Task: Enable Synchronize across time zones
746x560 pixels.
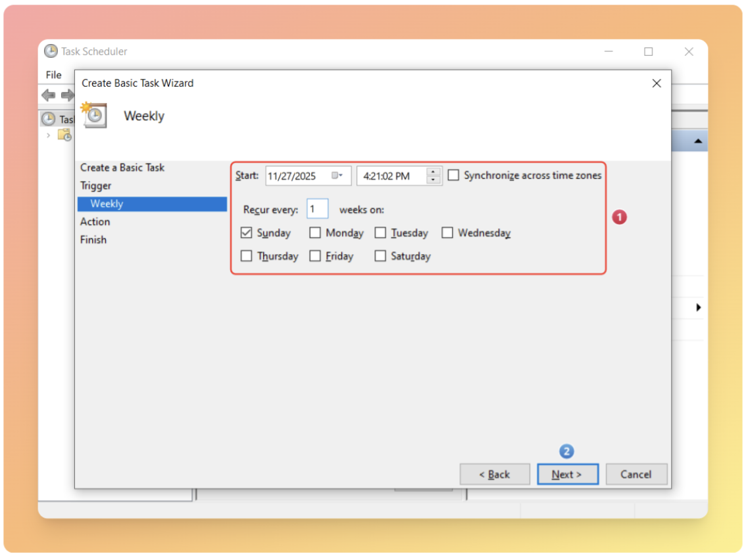Action: click(453, 175)
